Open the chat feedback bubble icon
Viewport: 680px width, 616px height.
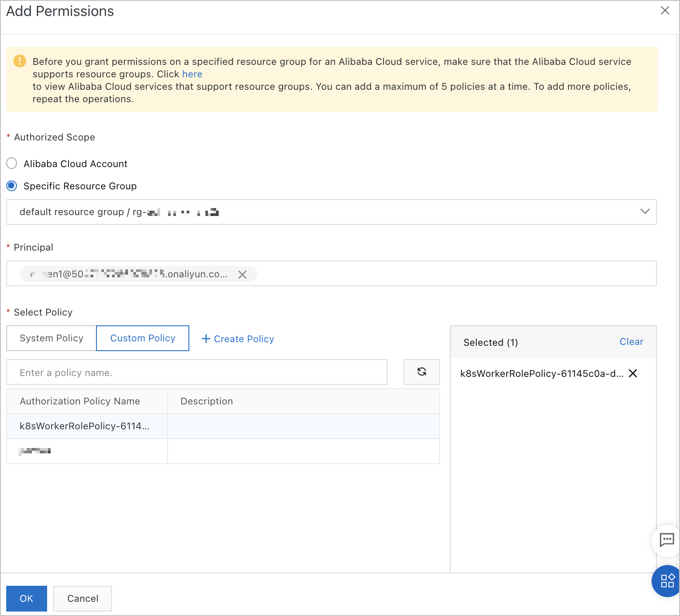coord(667,540)
